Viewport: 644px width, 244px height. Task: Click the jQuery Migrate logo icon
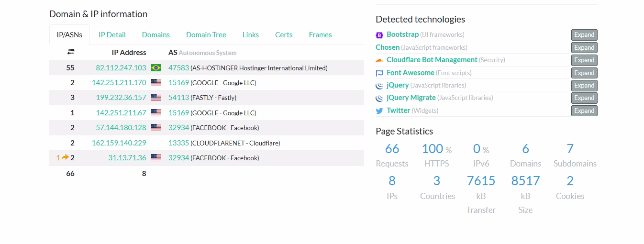point(379,98)
